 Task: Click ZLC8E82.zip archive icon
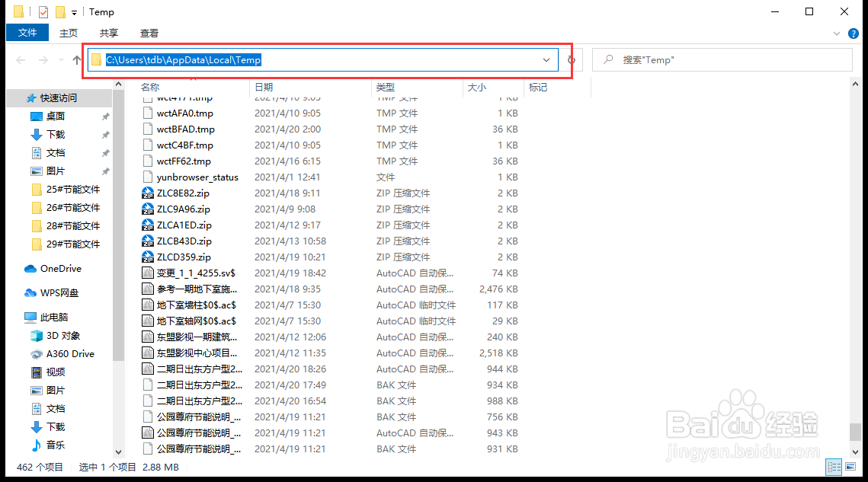tap(148, 193)
